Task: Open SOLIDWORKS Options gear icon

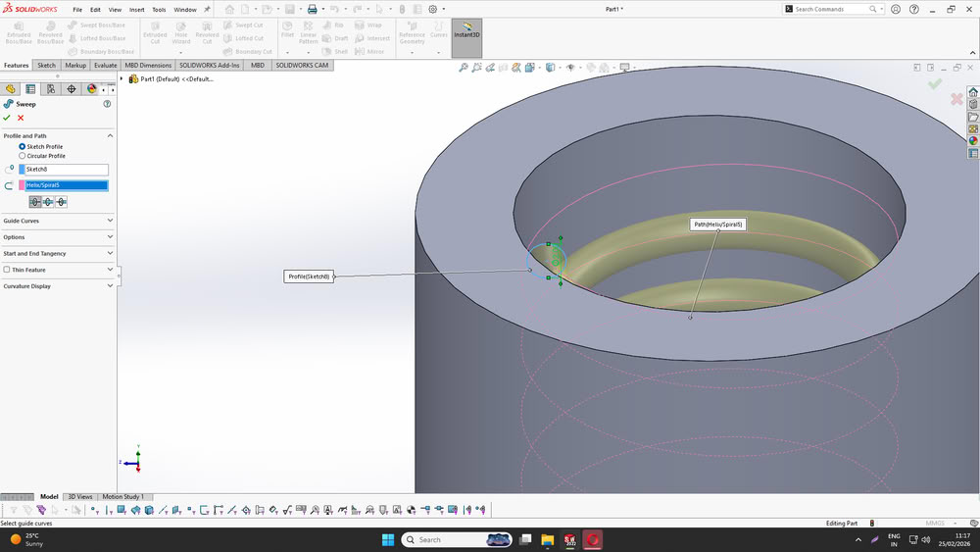Action: (x=432, y=9)
